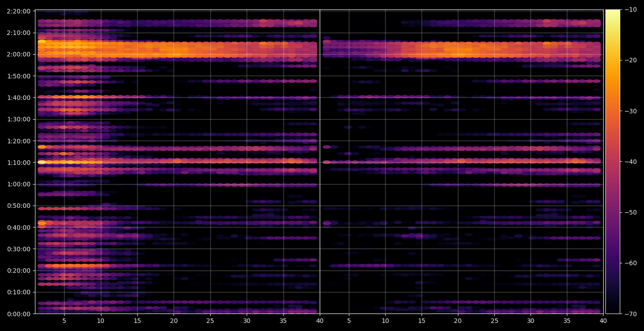Click x-axis tick 25 of the right heatmap

(x=494, y=321)
